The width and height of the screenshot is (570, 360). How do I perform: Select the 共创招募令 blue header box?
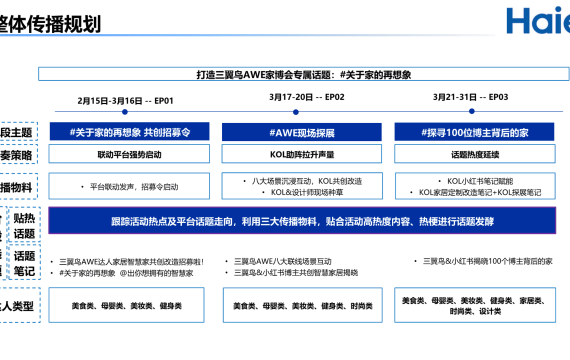[x=129, y=132]
